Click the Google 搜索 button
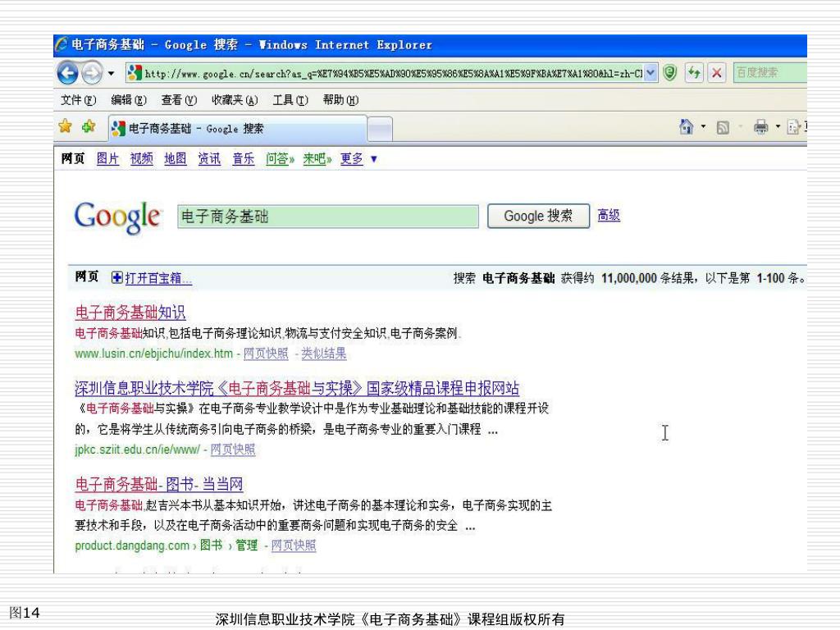 (538, 216)
